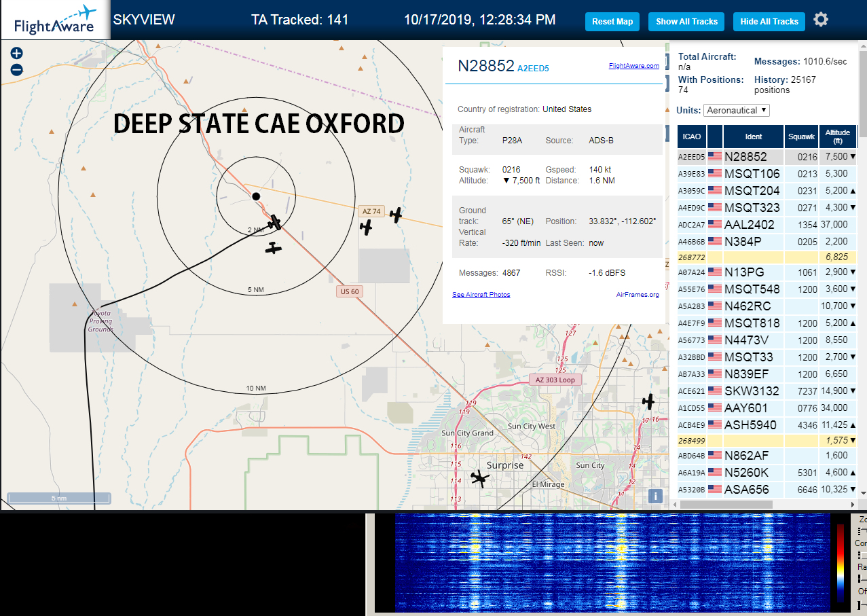Image resolution: width=867 pixels, height=616 pixels.
Task: Sort table by Ident column header
Action: coord(754,137)
